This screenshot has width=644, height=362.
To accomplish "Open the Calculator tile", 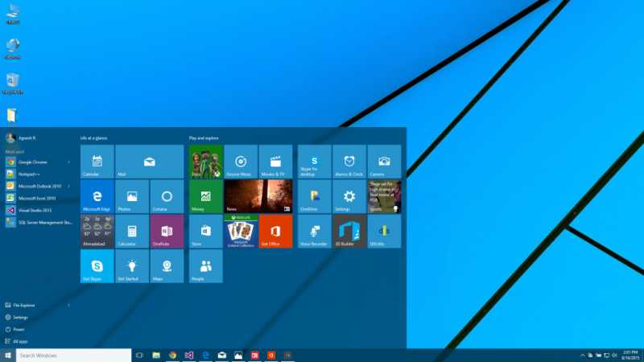I will (x=132, y=231).
